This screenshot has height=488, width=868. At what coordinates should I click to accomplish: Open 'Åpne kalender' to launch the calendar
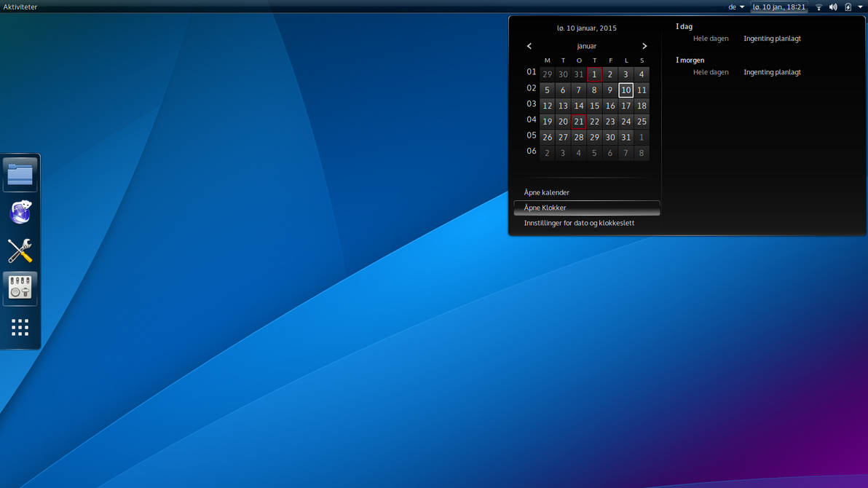[547, 192]
